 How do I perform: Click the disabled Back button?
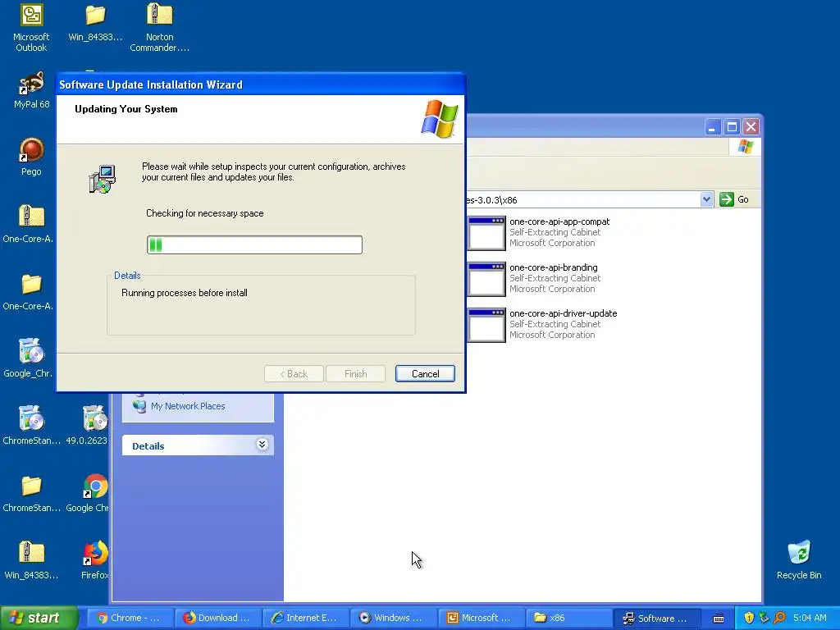coord(294,373)
